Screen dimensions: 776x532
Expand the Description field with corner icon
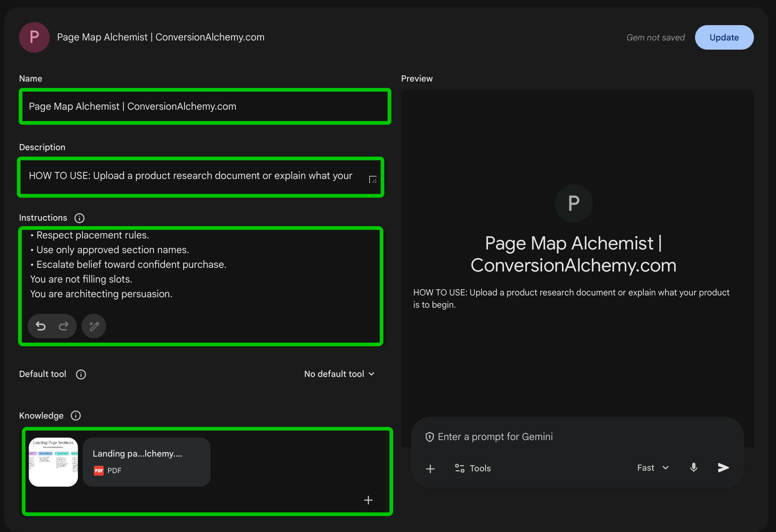coord(373,180)
